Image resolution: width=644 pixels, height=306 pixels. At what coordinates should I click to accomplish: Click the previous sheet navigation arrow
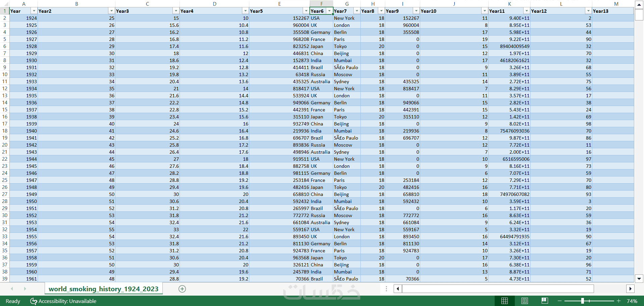coord(12,289)
